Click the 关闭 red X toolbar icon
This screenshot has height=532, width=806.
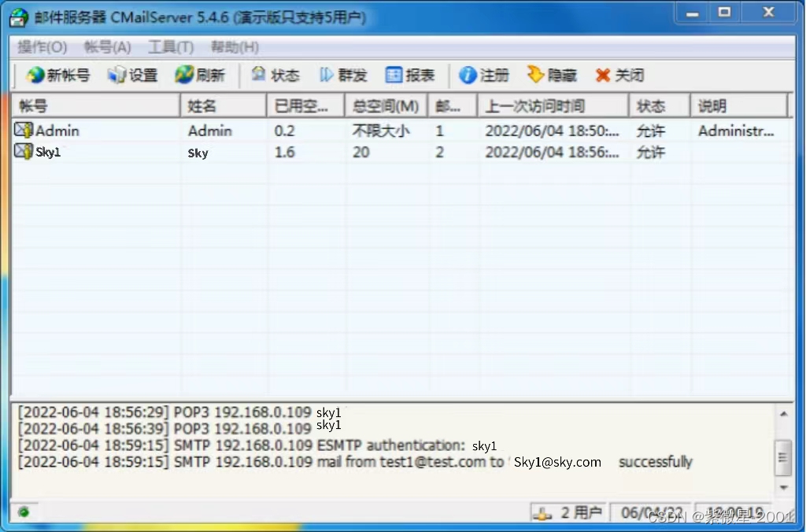[602, 76]
